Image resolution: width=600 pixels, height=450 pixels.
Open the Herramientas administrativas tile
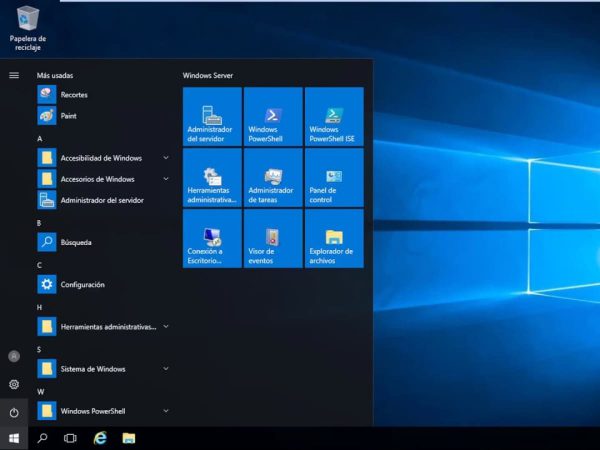(x=212, y=178)
